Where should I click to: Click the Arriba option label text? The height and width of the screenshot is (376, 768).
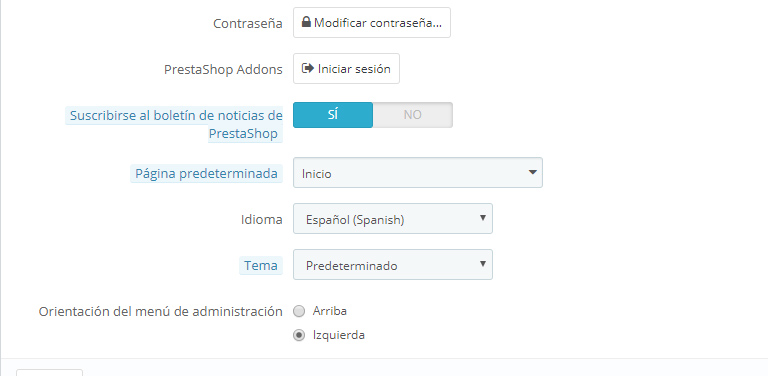pyautogui.click(x=330, y=311)
